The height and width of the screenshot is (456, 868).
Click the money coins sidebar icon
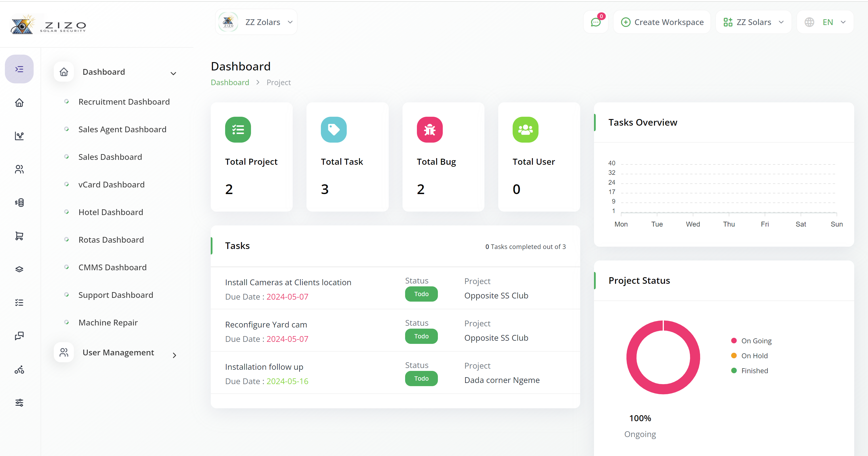(19, 202)
